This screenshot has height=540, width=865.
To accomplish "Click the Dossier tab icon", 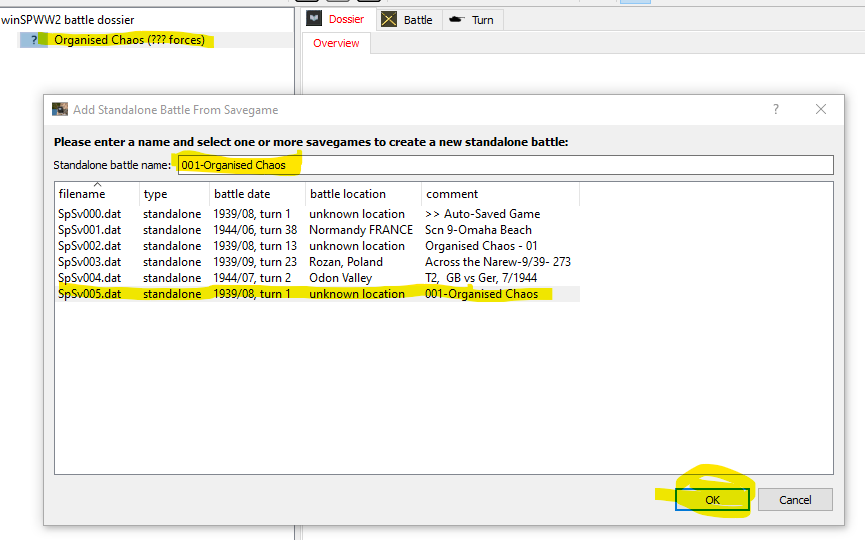I will [314, 19].
